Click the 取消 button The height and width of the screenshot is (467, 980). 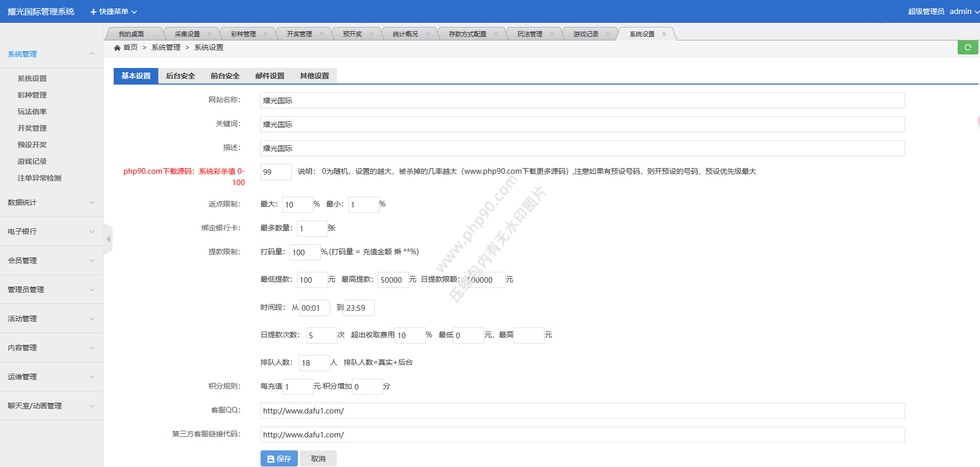tap(318, 459)
